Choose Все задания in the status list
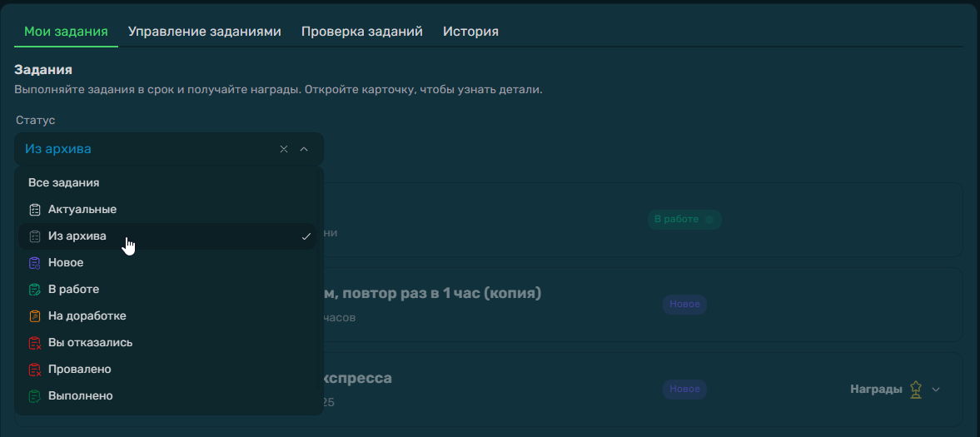The height and width of the screenshot is (437, 980). coord(64,183)
